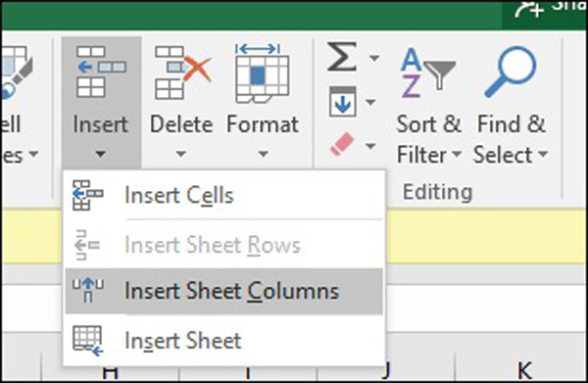
Task: Select column H header
Action: pos(110,372)
